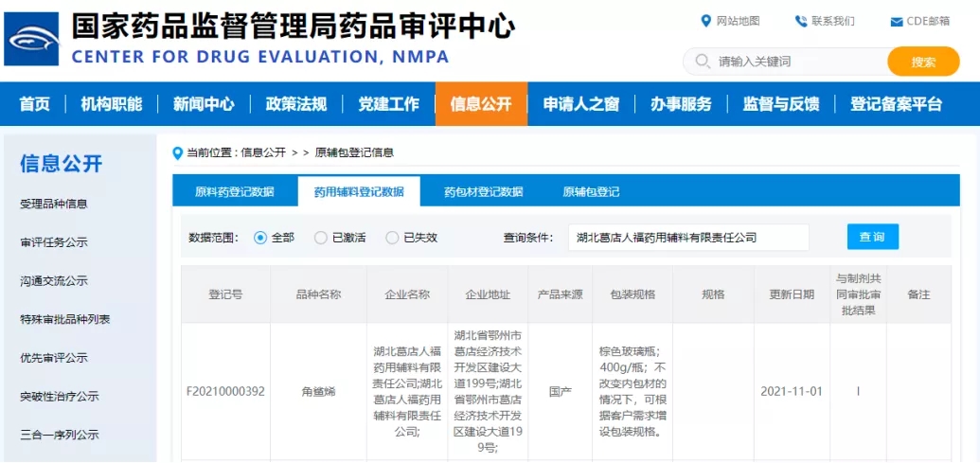Viewport: 980px width, 463px height.
Task: Open 受理品种信息 in sidebar
Action: click(54, 204)
